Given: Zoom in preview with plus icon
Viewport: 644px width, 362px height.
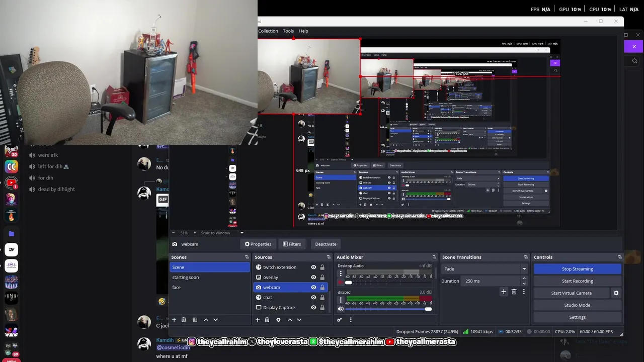Looking at the screenshot, I should 195,233.
